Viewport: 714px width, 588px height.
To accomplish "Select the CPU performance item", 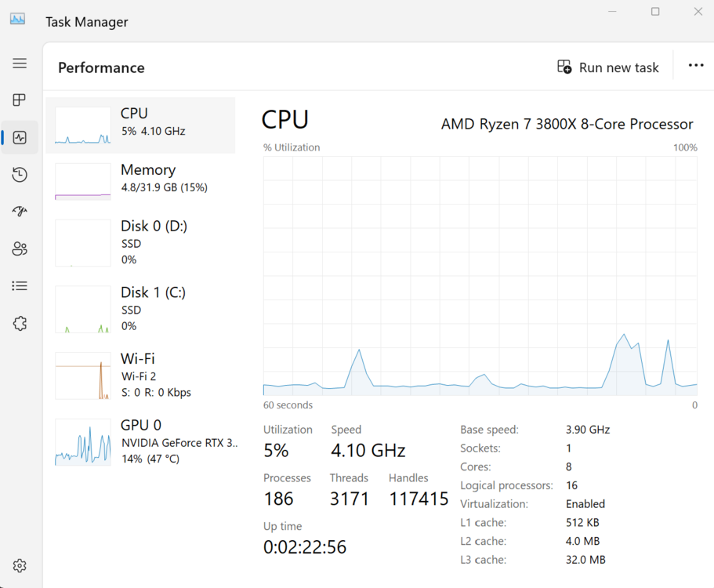I will [140, 125].
